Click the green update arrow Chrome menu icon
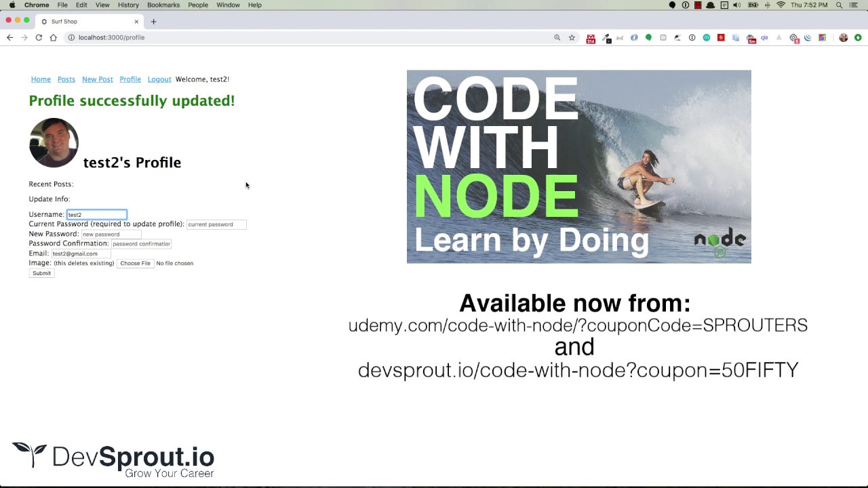This screenshot has height=488, width=868. tap(858, 37)
